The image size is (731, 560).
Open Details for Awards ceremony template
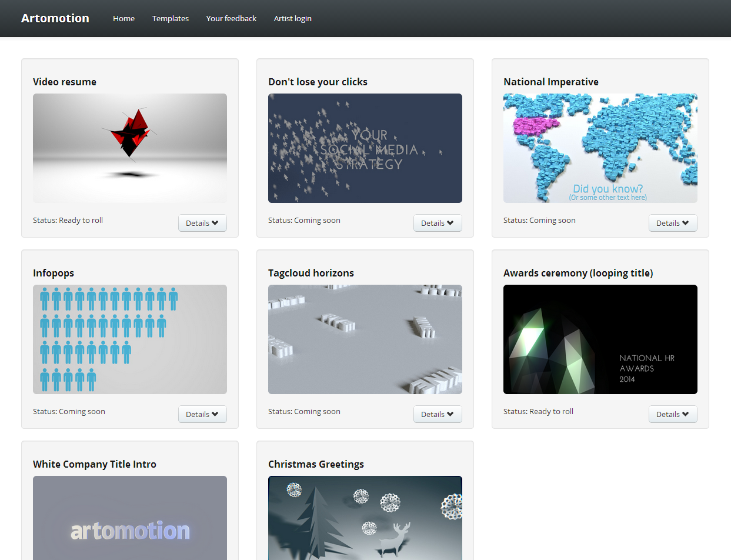click(673, 414)
